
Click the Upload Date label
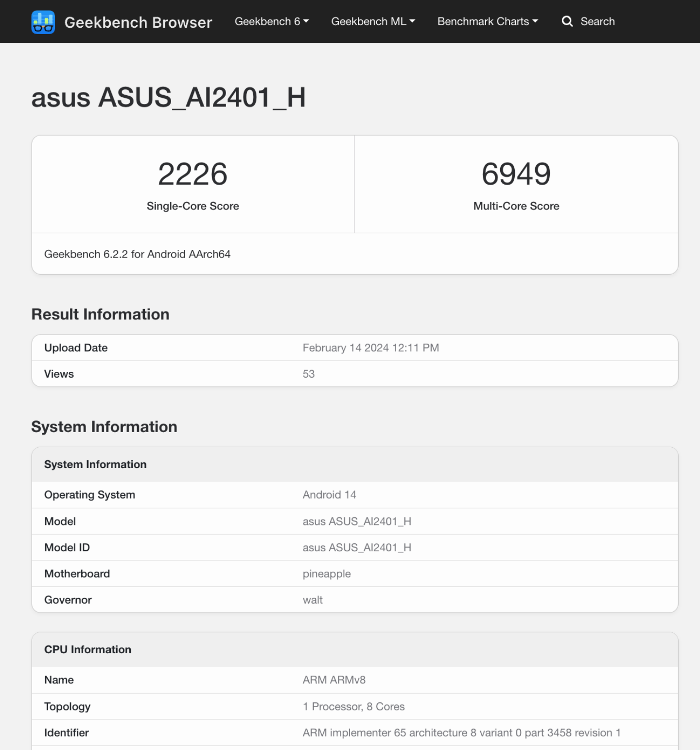point(76,348)
